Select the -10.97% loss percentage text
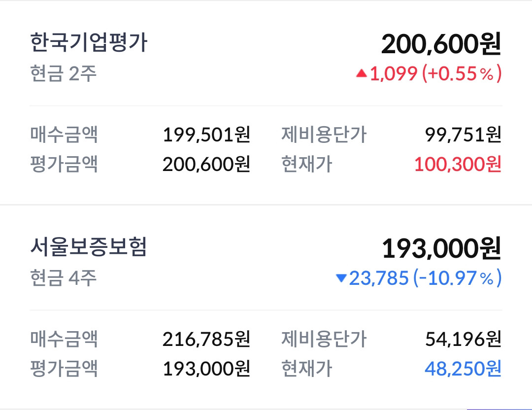Screen dimensions: 532x410 point(458,278)
